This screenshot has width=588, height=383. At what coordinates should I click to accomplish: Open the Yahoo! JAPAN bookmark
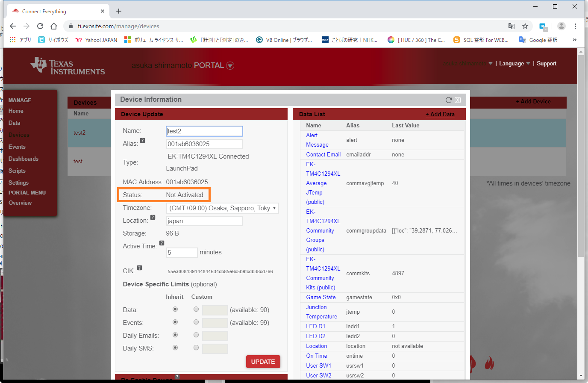tap(96, 40)
